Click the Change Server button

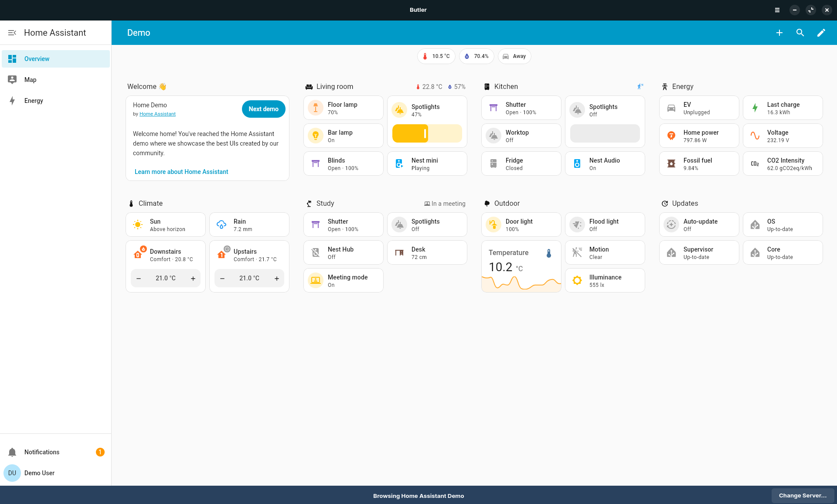point(803,496)
